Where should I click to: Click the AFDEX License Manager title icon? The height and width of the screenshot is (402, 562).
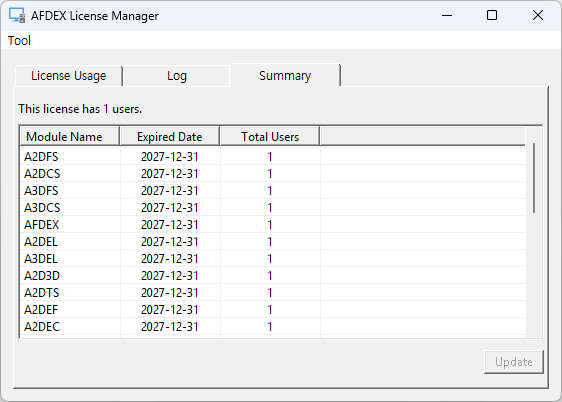[17, 15]
